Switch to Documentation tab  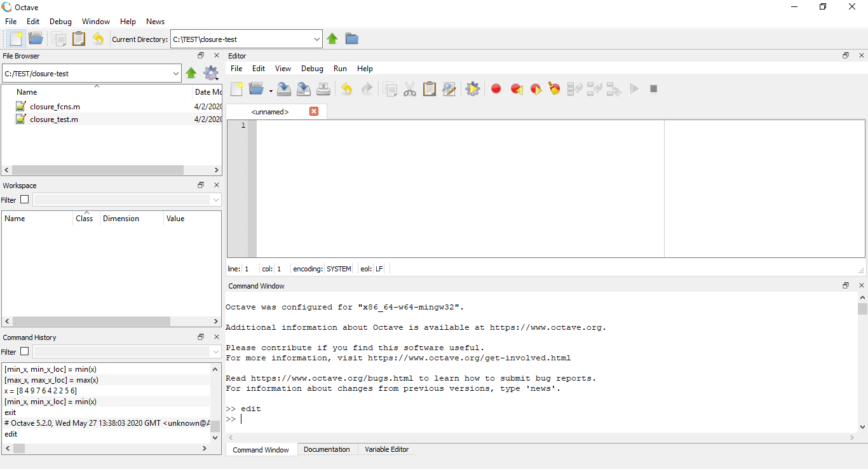click(x=327, y=449)
